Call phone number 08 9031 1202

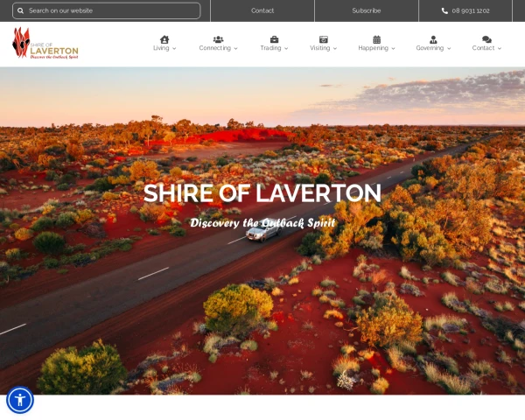pyautogui.click(x=471, y=10)
